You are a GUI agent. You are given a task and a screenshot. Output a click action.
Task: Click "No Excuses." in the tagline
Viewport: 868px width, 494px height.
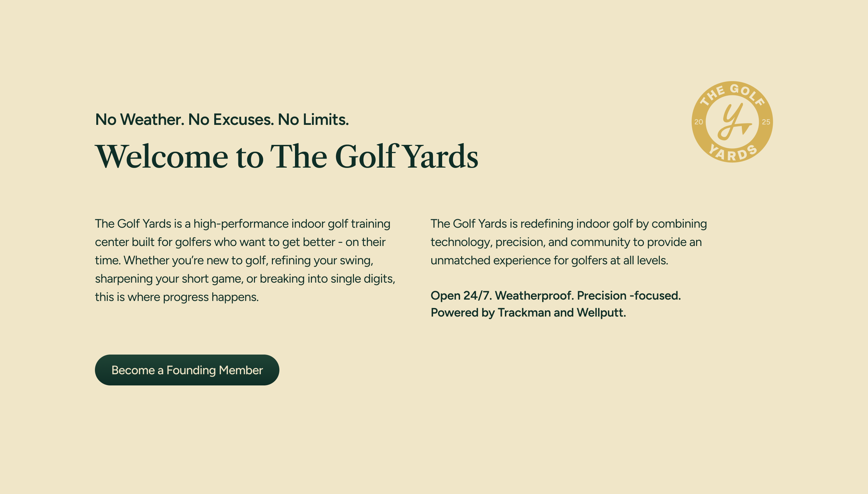[231, 119]
